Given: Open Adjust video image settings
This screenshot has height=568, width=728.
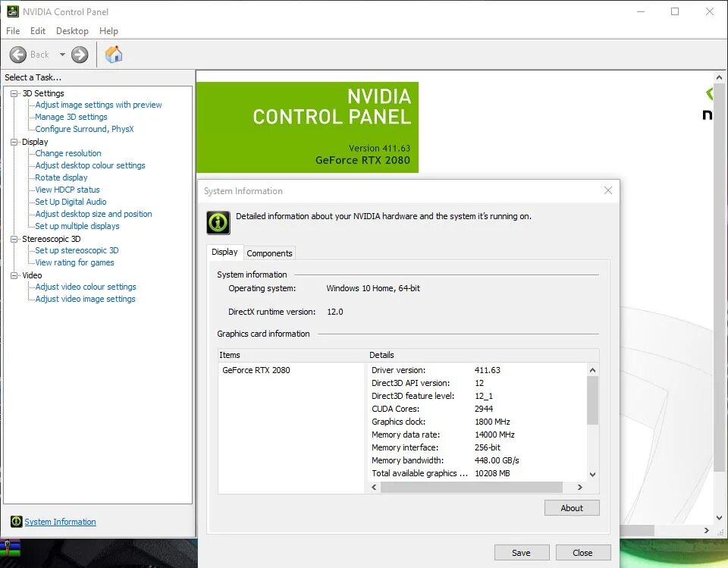Looking at the screenshot, I should (85, 299).
